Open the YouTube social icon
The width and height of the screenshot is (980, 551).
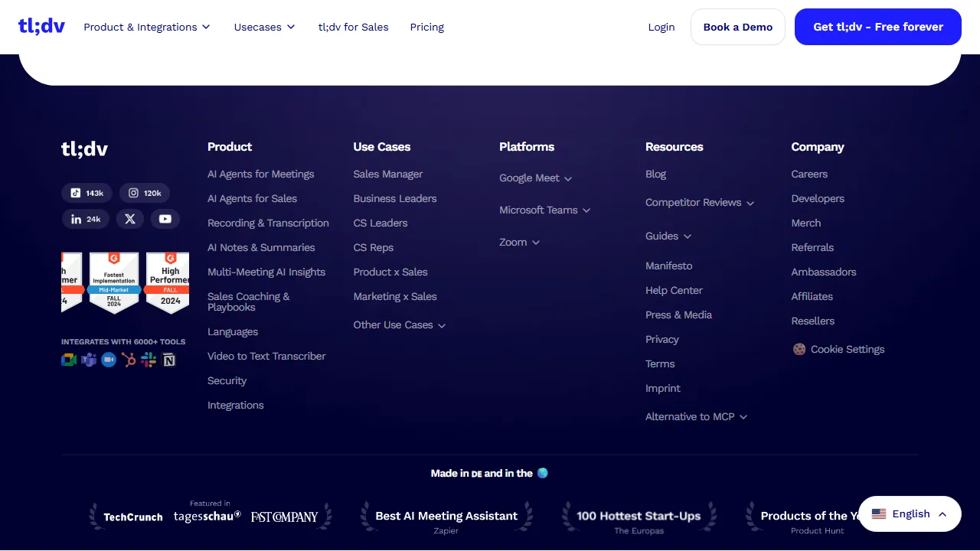[x=165, y=219]
